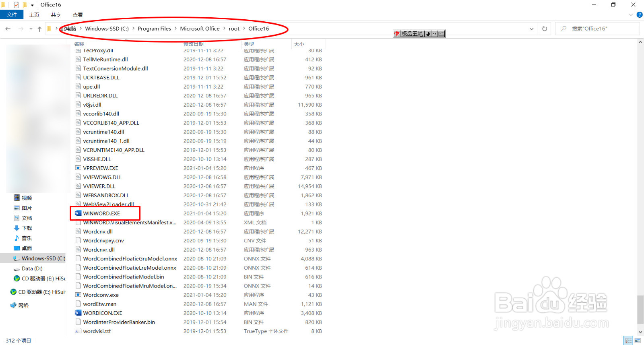This screenshot has height=345, width=644.
Task: Click the wordEtw.man file icon
Action: tap(78, 304)
